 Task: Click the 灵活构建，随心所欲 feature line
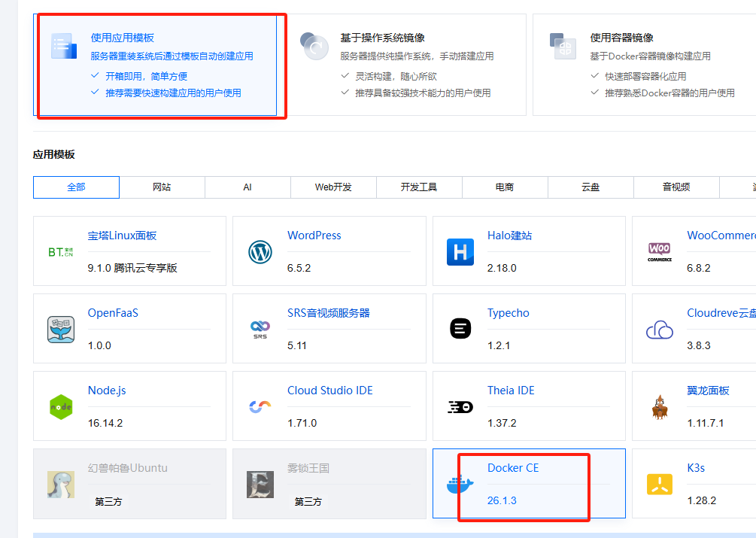pos(396,76)
